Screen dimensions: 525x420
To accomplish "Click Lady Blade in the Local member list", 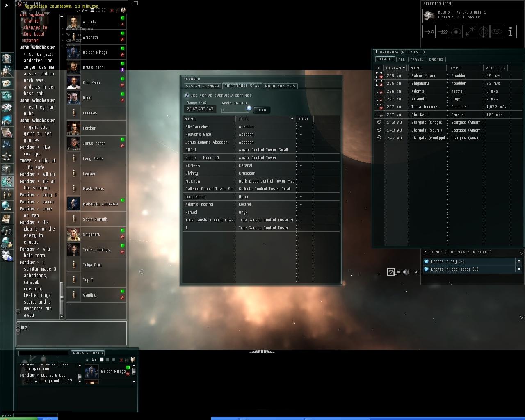I will (x=96, y=158).
